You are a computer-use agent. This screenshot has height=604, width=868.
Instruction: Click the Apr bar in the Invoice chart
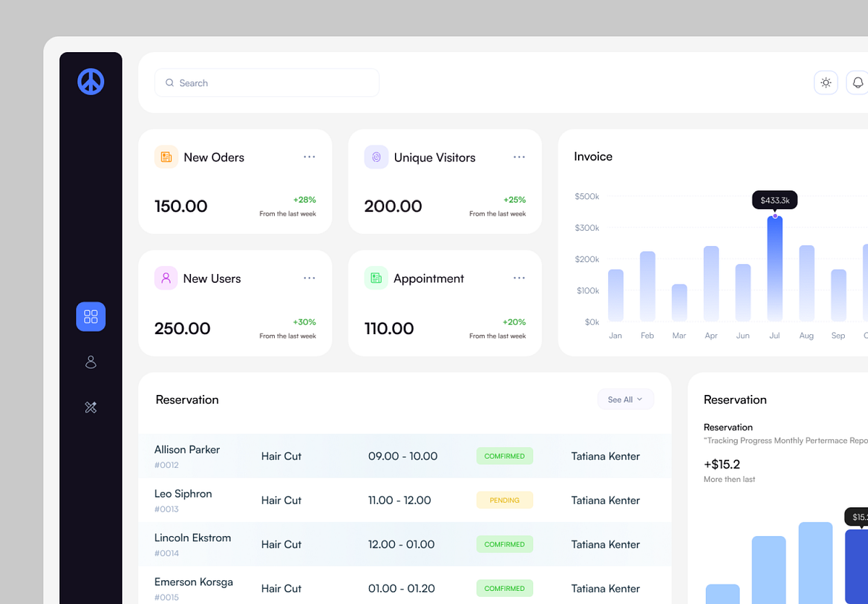711,284
